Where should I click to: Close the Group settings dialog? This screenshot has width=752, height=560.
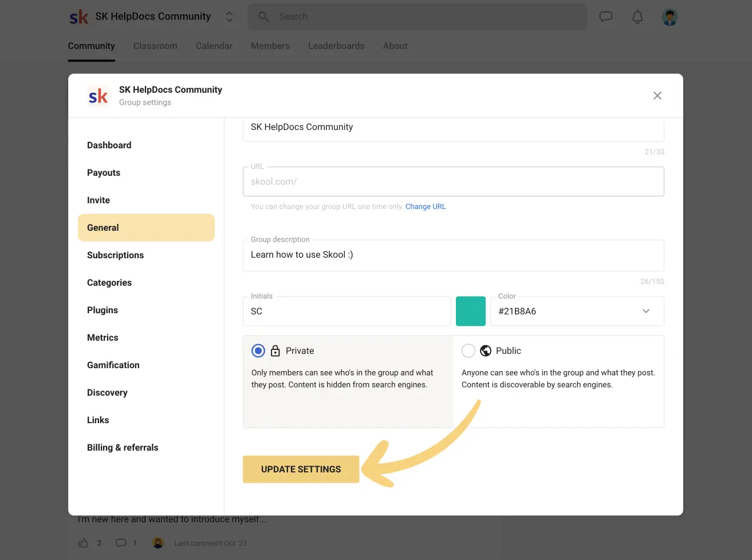point(657,96)
